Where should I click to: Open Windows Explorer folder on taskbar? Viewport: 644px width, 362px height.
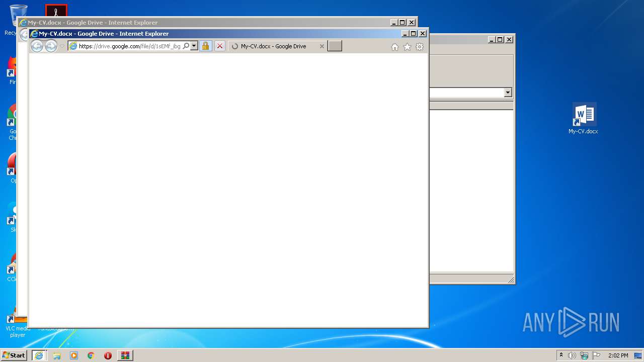pyautogui.click(x=57, y=355)
